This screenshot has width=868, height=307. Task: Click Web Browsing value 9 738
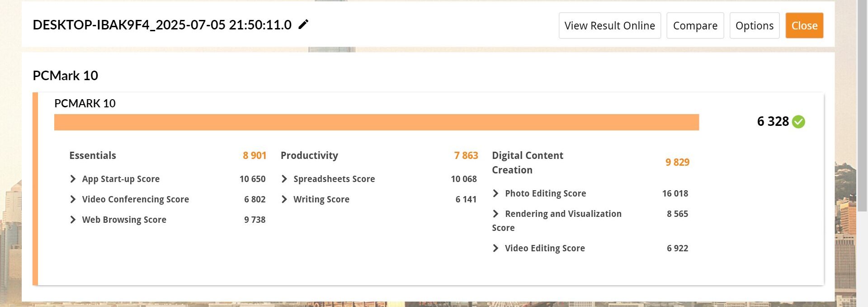(255, 220)
